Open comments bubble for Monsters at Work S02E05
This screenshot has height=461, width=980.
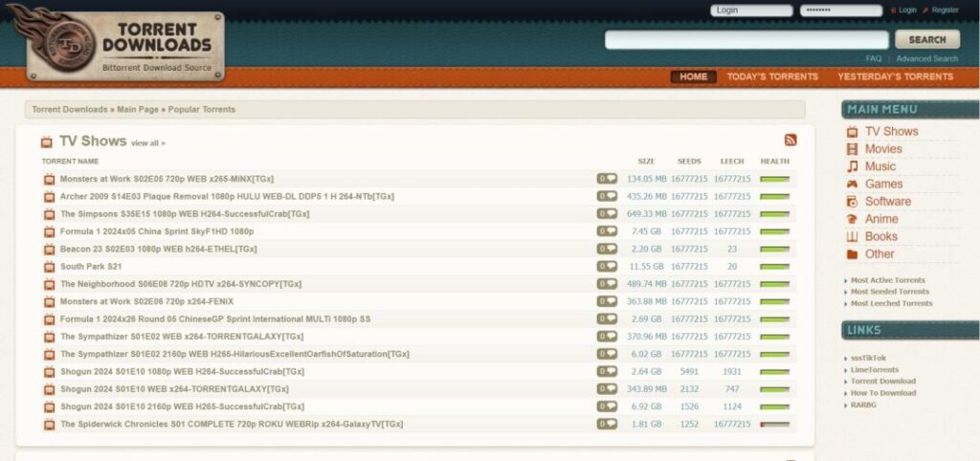(606, 179)
